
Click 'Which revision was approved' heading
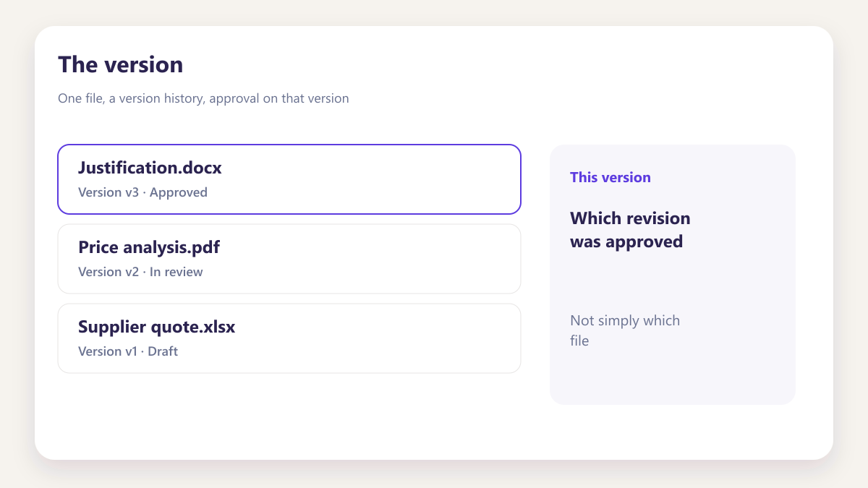[630, 230]
